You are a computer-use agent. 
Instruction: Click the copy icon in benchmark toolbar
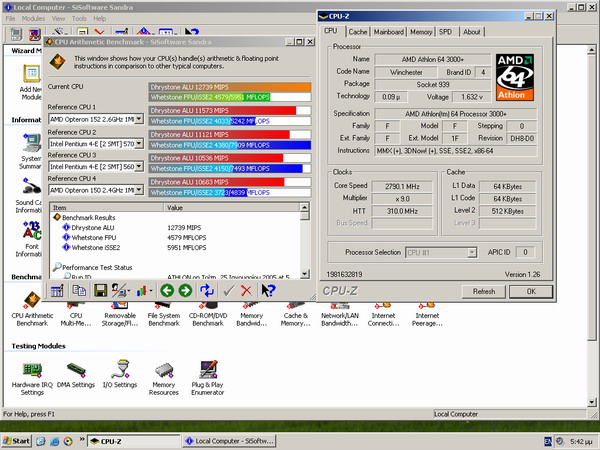tap(79, 291)
